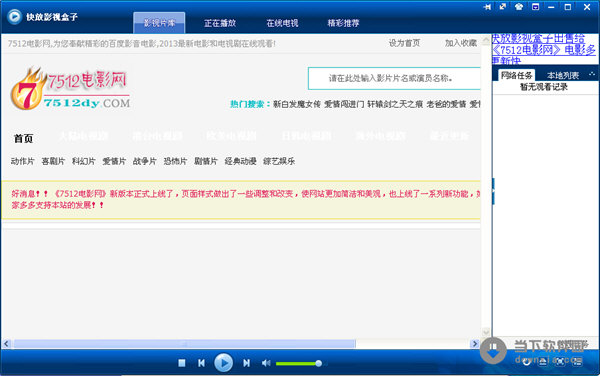
Task: Skip to the next track
Action: click(x=246, y=363)
